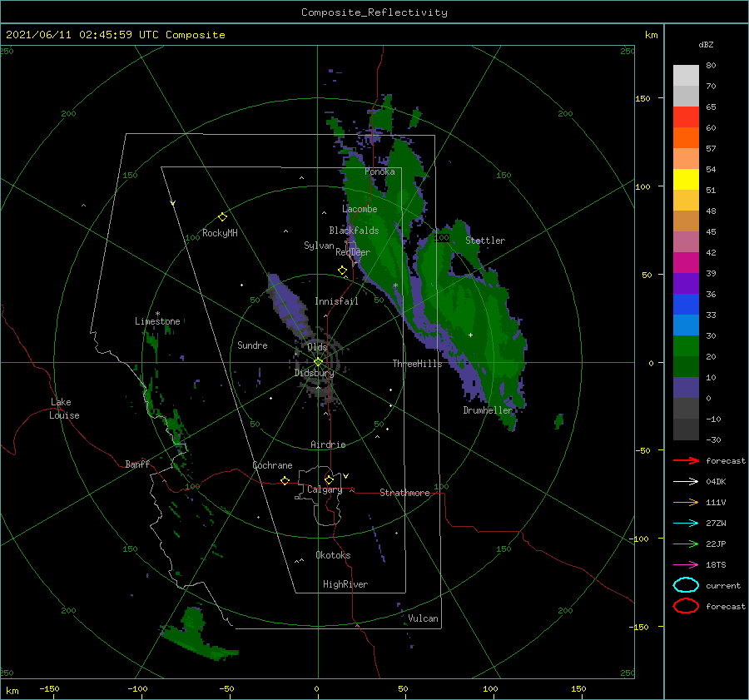
Task: Click the Blackfalds label
Action: [x=354, y=231]
